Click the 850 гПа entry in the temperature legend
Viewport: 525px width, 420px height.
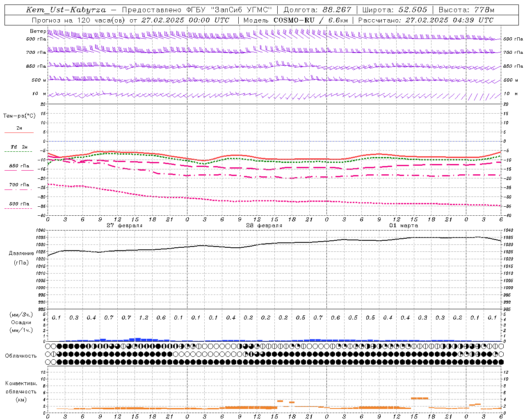point(19,166)
